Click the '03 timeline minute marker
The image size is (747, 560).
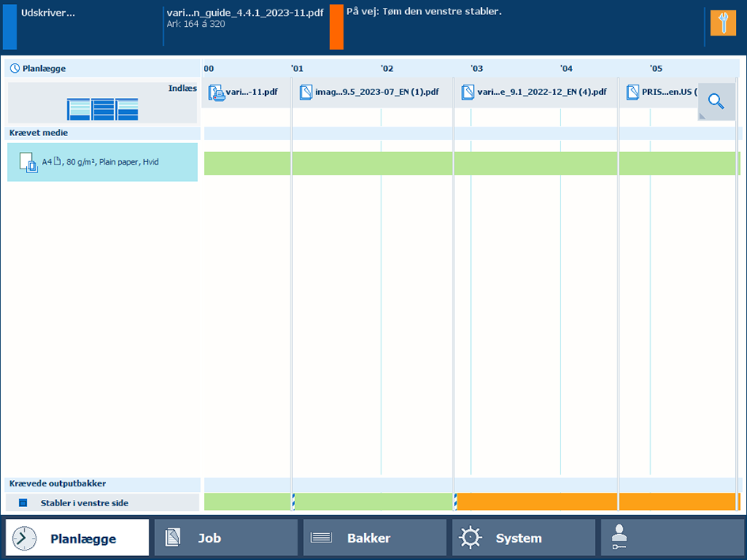(476, 69)
